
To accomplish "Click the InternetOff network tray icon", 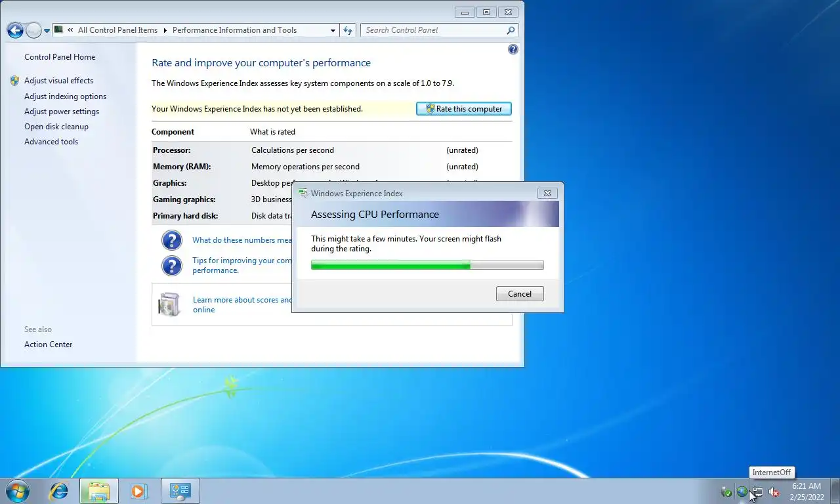I will [x=757, y=492].
